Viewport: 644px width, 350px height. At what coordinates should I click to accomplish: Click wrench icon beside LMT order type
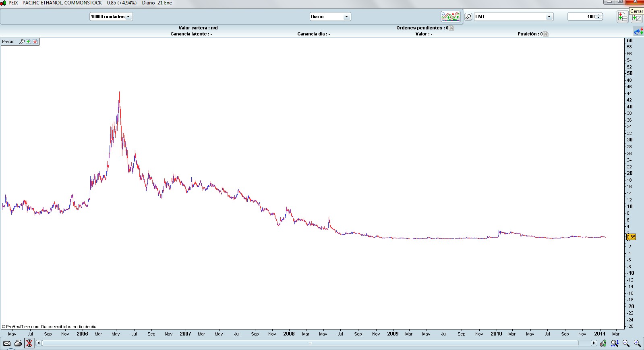point(468,17)
